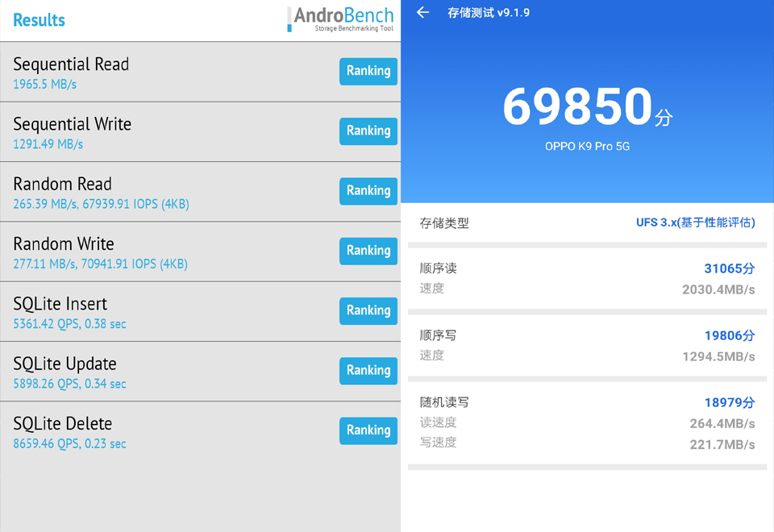Click the 顺序读 sequential read score row
This screenshot has width=774, height=532.
(587, 268)
